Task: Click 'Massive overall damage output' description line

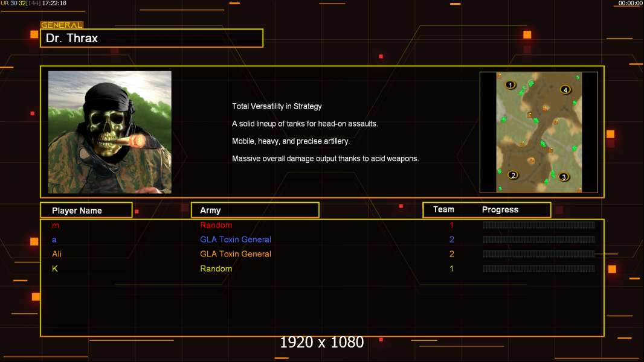Action: [x=325, y=158]
